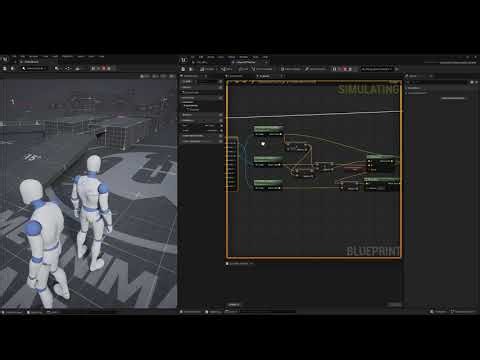
Task: Open Content Drawer in the level editor status bar
Action: click(x=12, y=312)
